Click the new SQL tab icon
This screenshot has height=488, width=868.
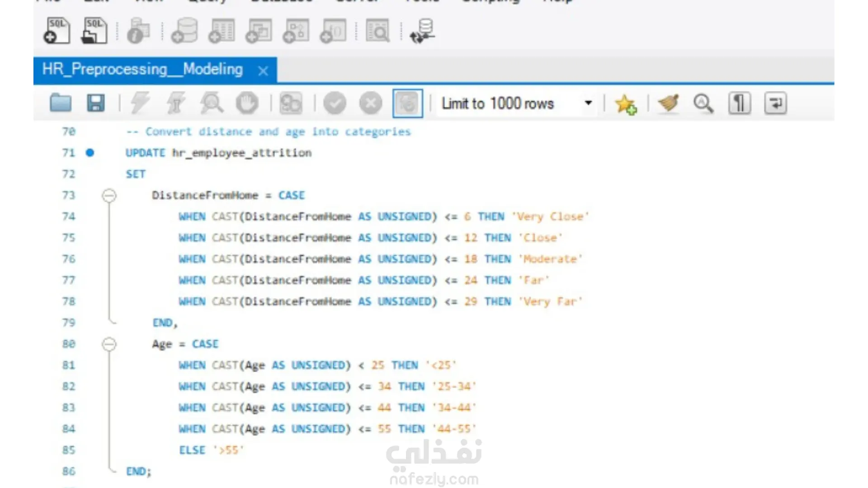click(57, 31)
